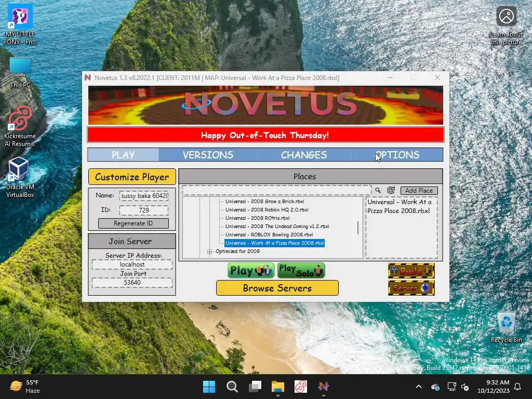
Task: Open notifications bell in taskbar
Action: pyautogui.click(x=517, y=387)
